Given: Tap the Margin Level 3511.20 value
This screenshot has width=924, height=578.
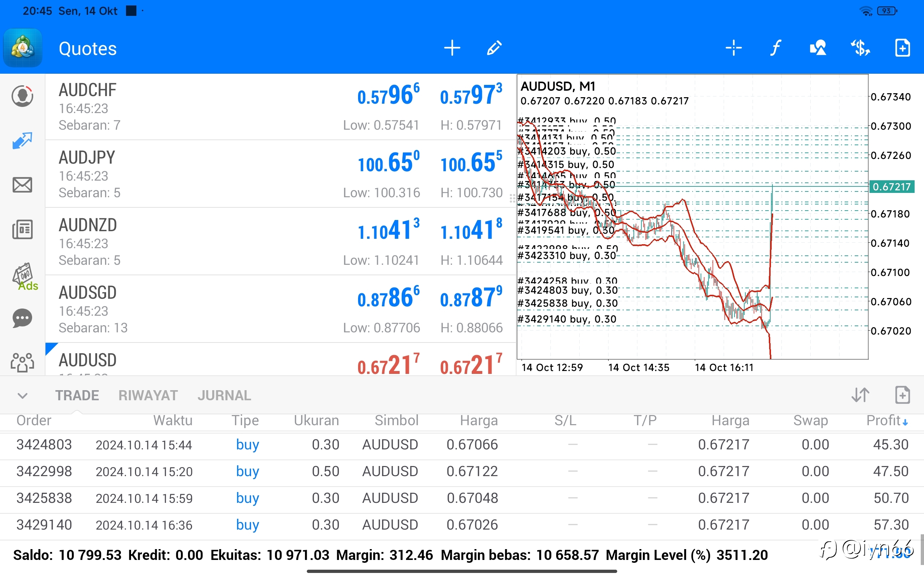Looking at the screenshot, I should (742, 555).
